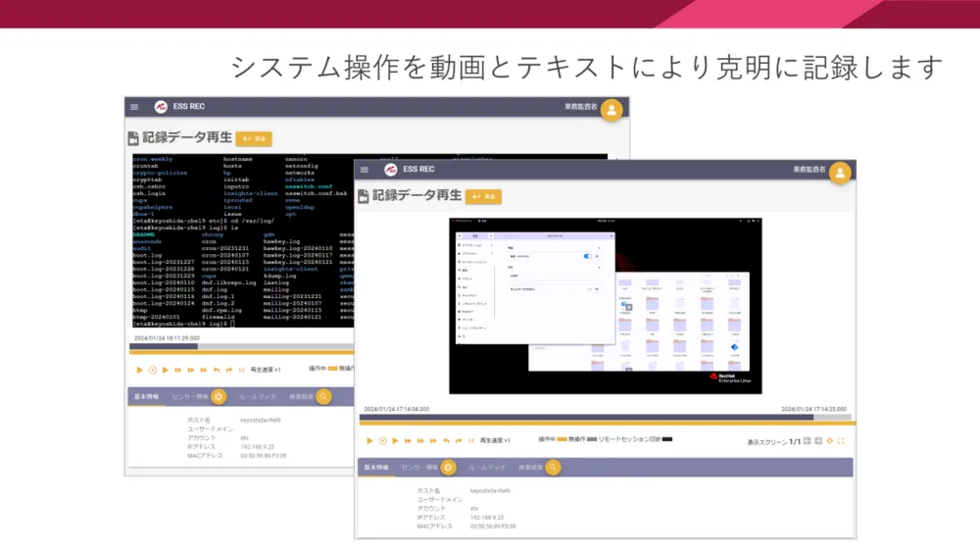Click timestamp 2024/01/24 18:11:29.000 in back window
980x553 pixels.
pyautogui.click(x=167, y=338)
